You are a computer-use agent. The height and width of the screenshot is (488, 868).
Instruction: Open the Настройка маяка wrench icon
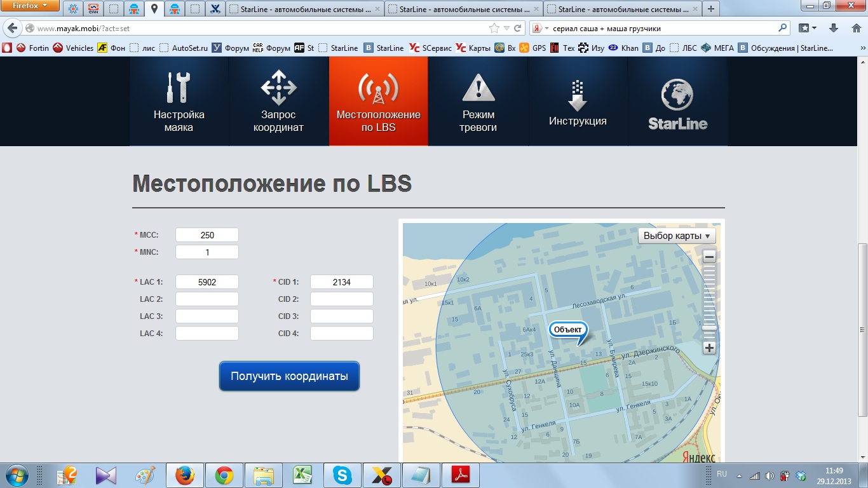tap(179, 88)
